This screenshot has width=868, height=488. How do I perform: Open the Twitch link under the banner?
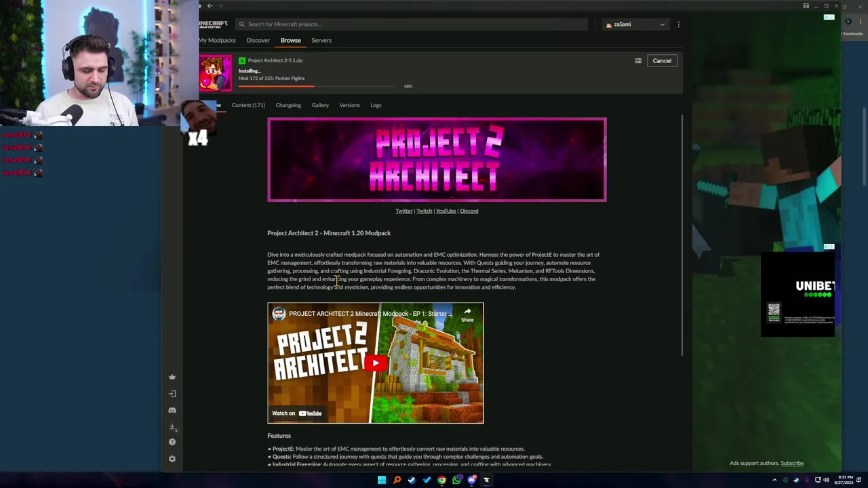[424, 211]
